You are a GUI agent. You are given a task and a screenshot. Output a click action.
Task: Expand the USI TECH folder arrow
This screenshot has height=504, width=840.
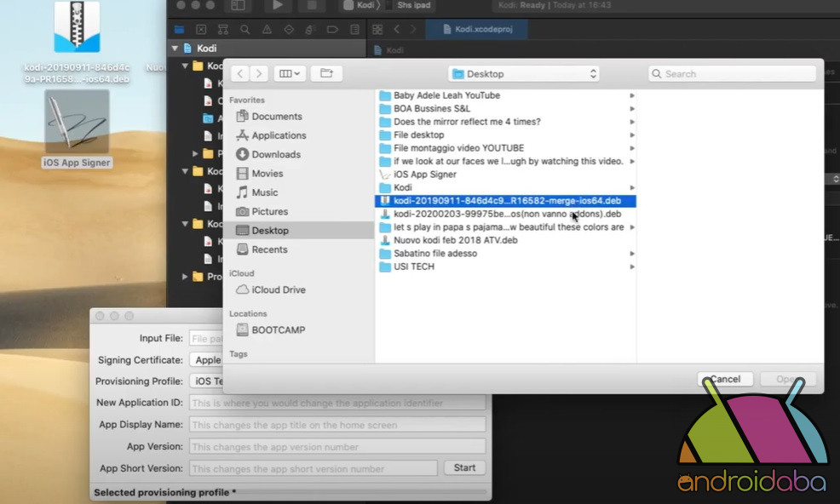pos(632,266)
